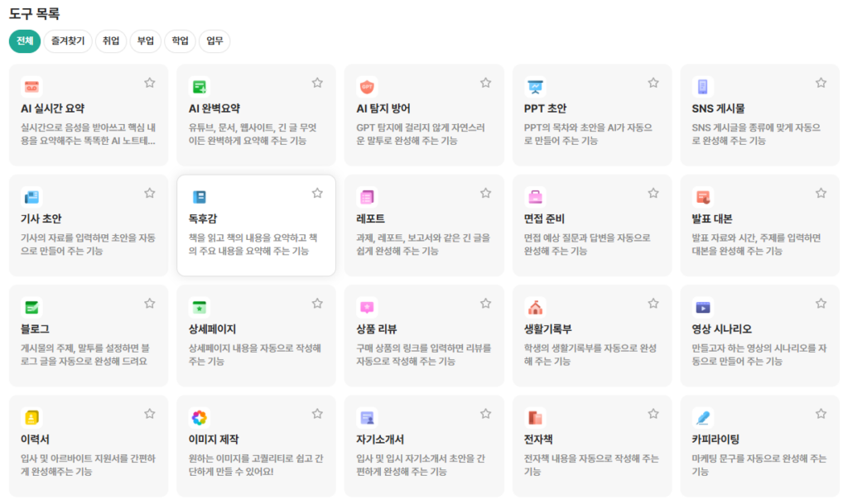
Task: Click the 카피라이팅 pen icon
Action: [x=700, y=417]
